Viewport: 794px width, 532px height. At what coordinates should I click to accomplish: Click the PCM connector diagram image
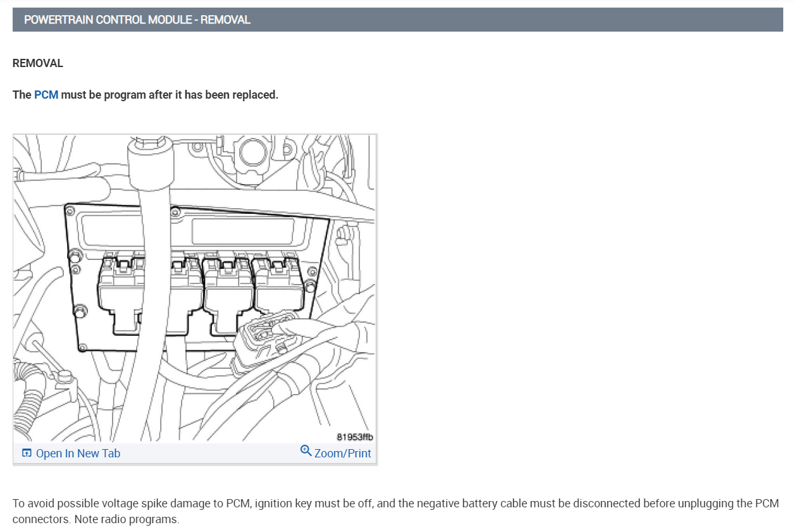coord(195,288)
